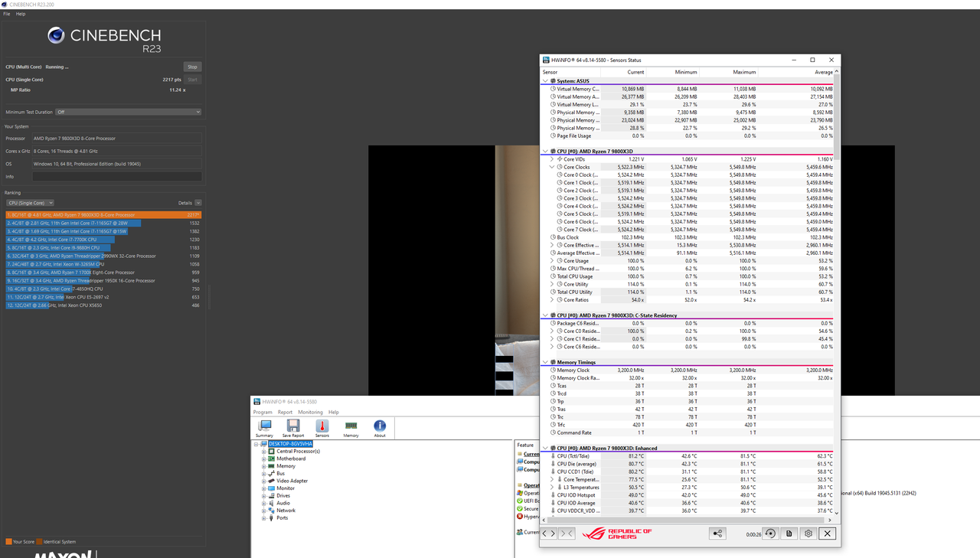
Task: Open the Details dropdown arrow in Ranking
Action: coord(198,203)
